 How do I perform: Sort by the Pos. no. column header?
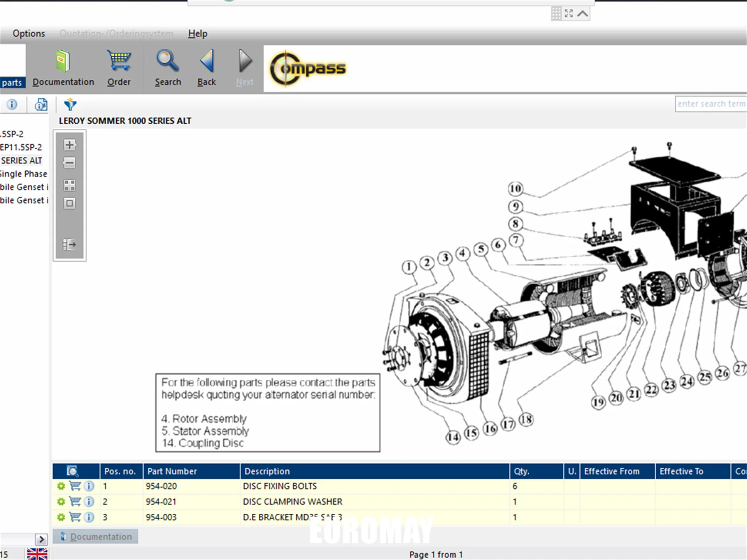click(x=121, y=471)
